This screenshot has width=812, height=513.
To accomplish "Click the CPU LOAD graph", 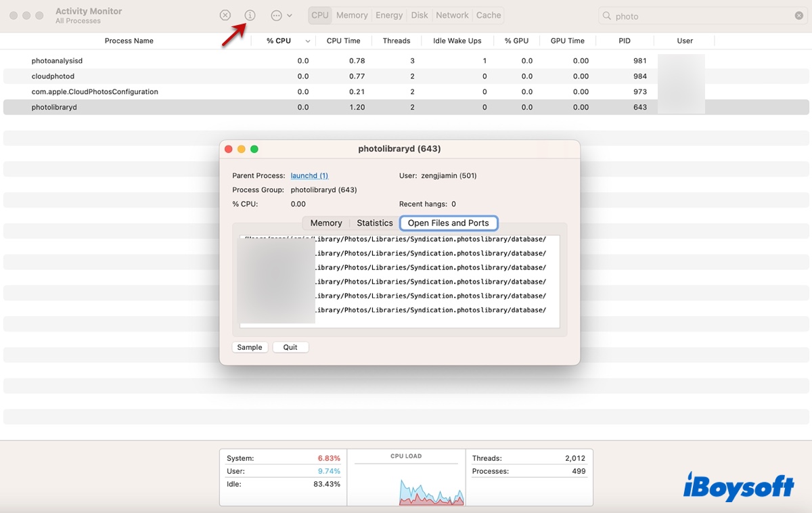I will point(407,477).
